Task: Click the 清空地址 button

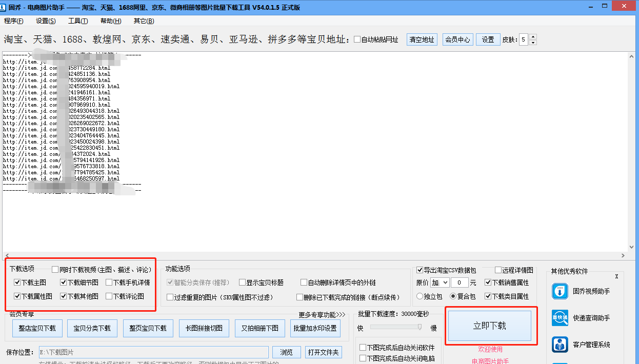Action: coord(422,39)
